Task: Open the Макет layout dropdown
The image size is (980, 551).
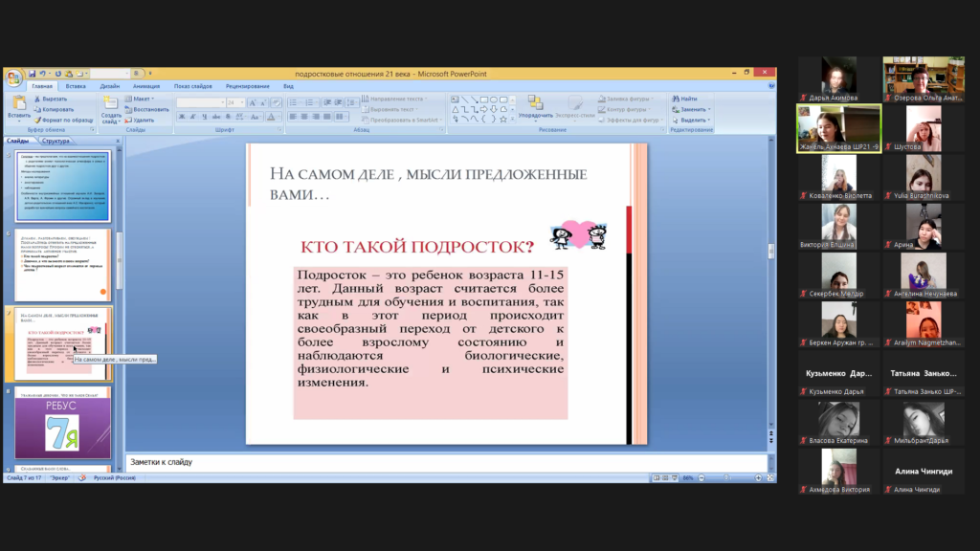Action: point(140,99)
